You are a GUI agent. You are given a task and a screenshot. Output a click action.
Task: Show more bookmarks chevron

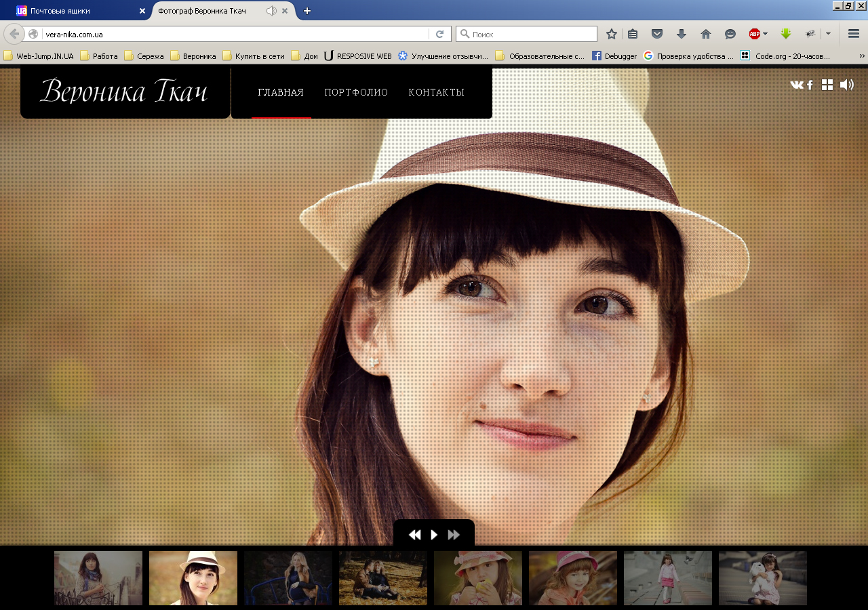[863, 56]
